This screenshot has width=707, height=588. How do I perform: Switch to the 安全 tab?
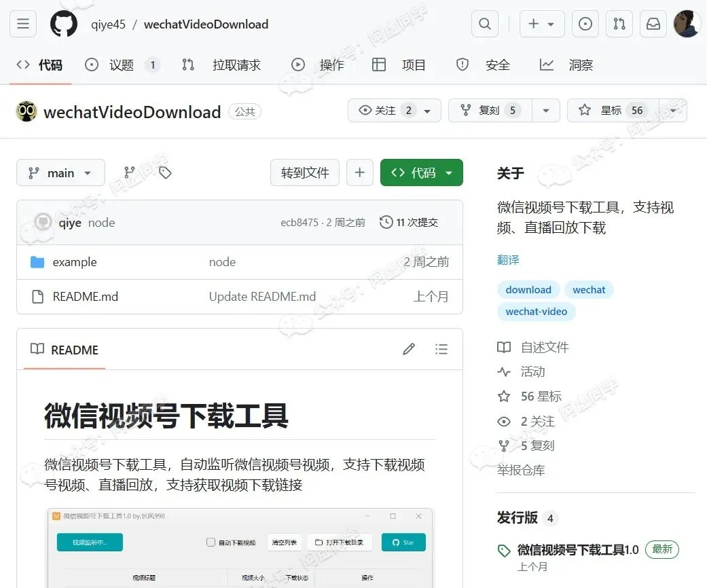tap(482, 65)
